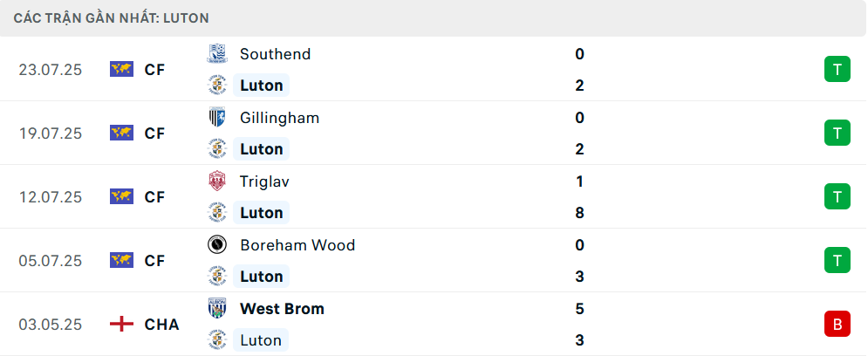Click the red B result badge

coord(837,325)
